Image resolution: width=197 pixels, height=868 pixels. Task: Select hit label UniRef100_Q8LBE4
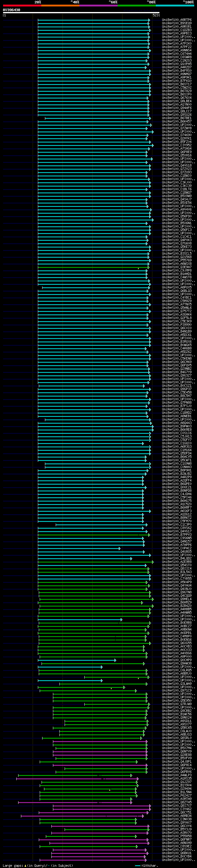pyautogui.click(x=177, y=101)
